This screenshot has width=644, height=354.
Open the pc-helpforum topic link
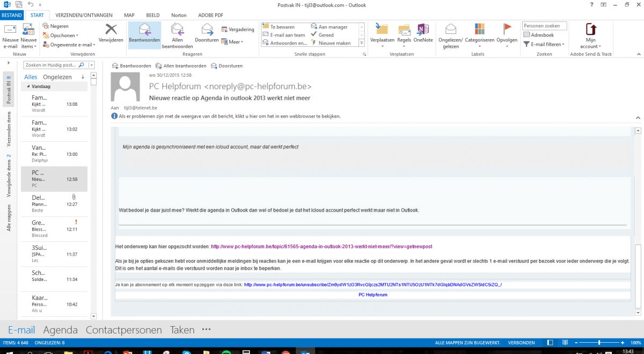[x=321, y=247]
